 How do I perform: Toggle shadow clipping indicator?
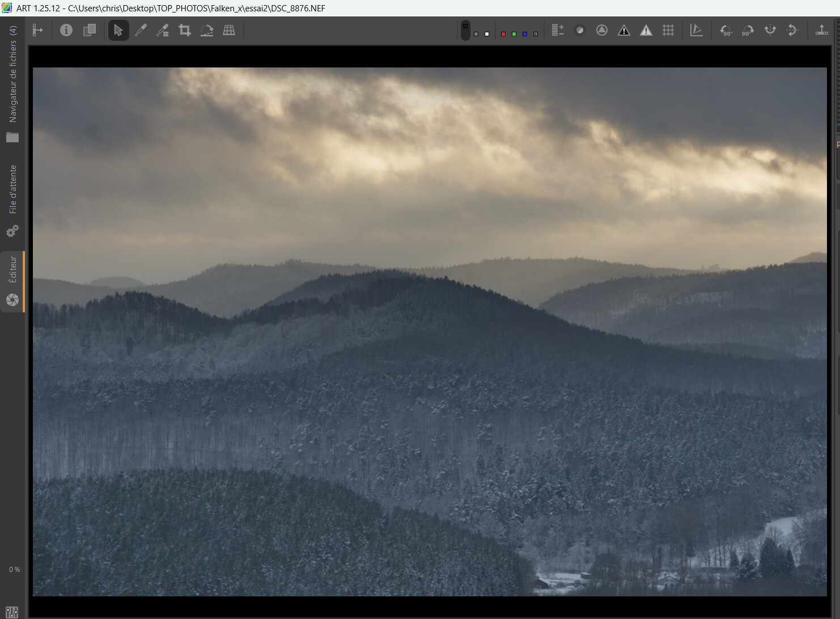[x=624, y=31]
